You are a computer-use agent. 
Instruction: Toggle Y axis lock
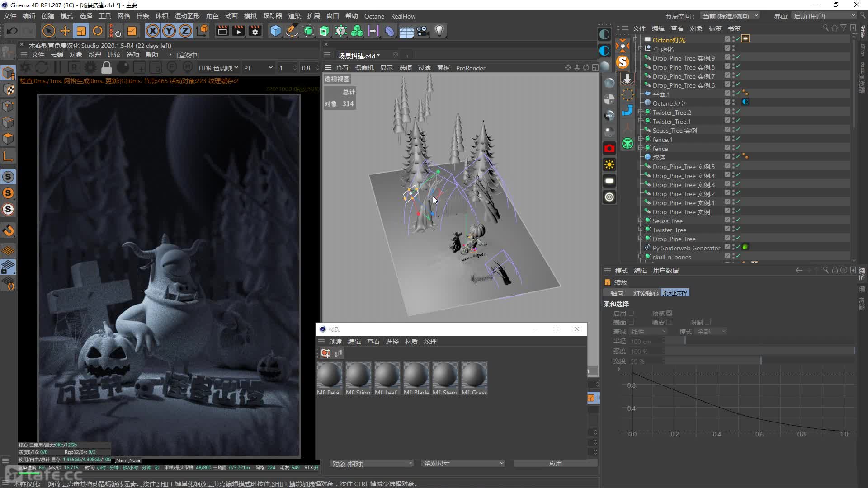coord(169,31)
